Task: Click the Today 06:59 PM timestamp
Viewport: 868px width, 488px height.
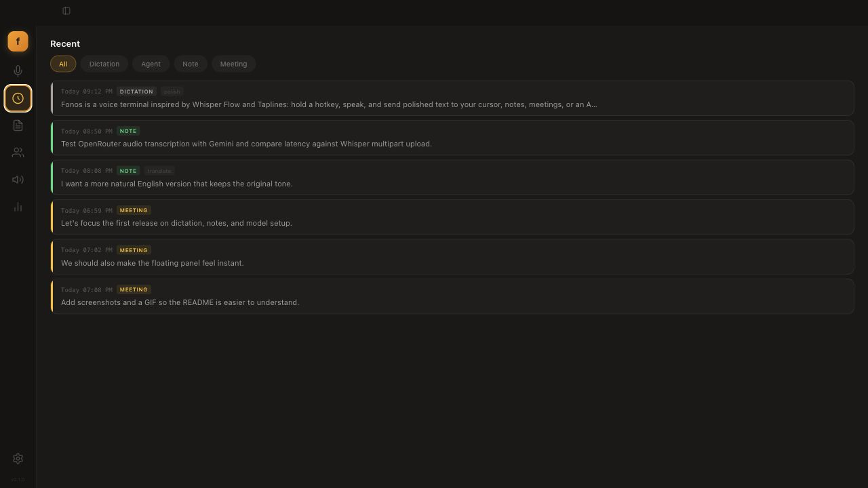Action: coord(87,211)
